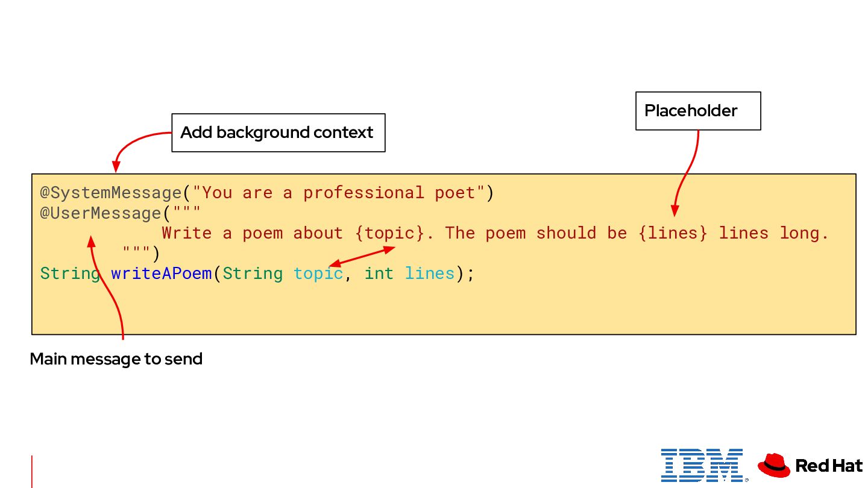Click the {topic} placeholder in the prompt
Image resolution: width=868 pixels, height=488 pixels.
coord(389,233)
